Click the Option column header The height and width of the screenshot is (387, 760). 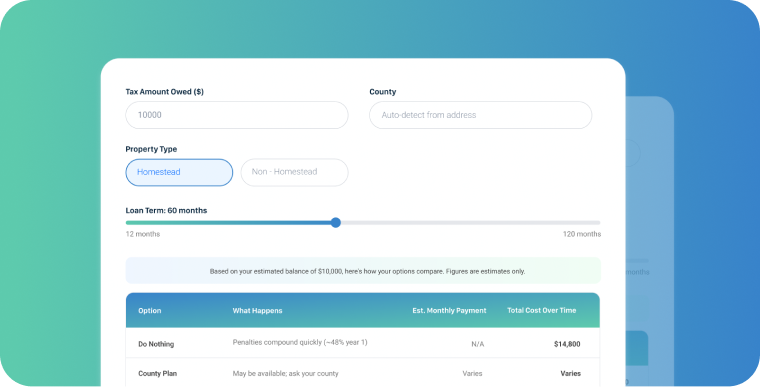click(150, 310)
